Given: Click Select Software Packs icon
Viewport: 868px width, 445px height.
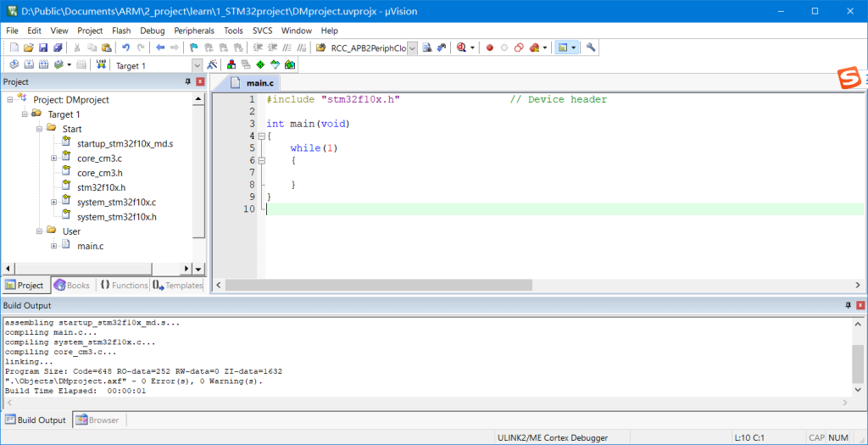Looking at the screenshot, I should click(275, 64).
